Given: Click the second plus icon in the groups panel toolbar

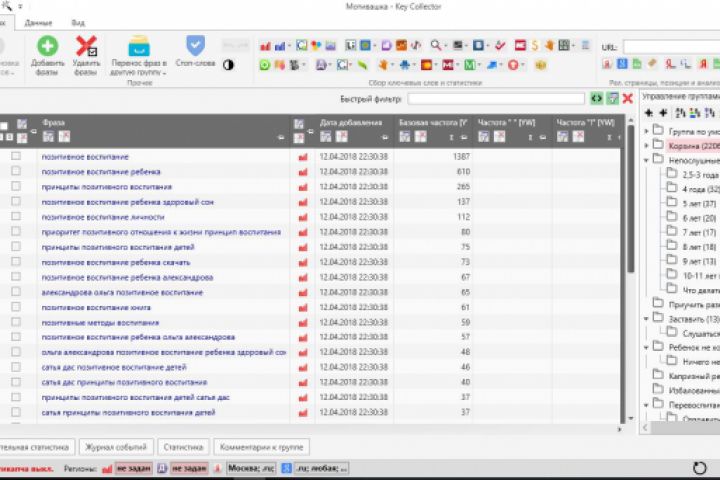Looking at the screenshot, I should coord(663,113).
